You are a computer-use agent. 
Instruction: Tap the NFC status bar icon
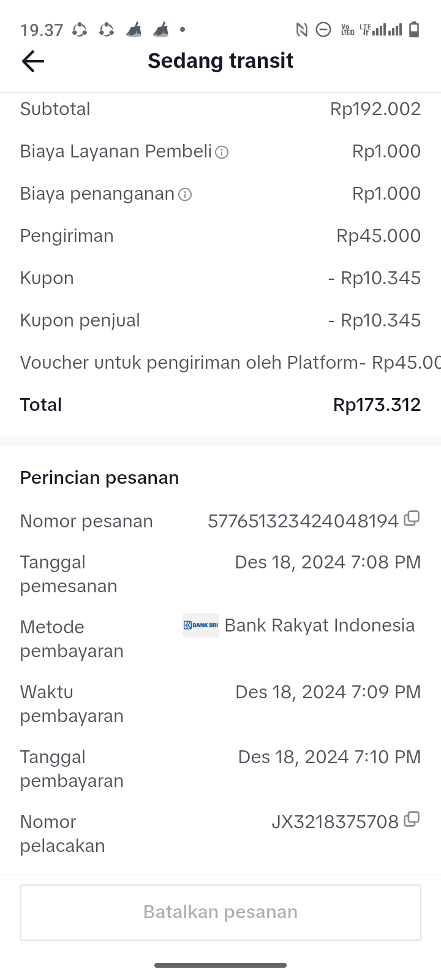(x=301, y=29)
